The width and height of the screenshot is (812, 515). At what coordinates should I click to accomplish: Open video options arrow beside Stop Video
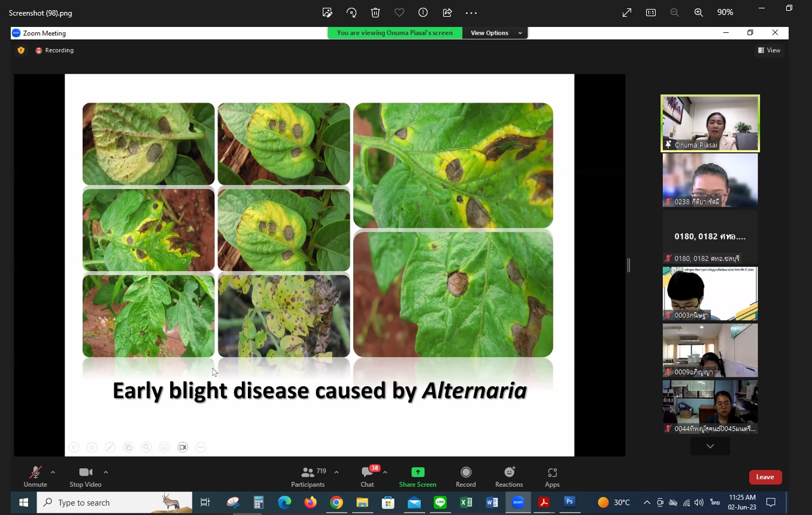(106, 472)
